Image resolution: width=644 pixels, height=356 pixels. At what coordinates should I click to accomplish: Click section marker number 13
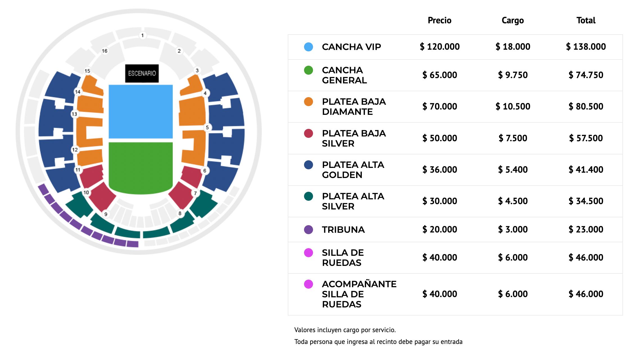(x=74, y=114)
